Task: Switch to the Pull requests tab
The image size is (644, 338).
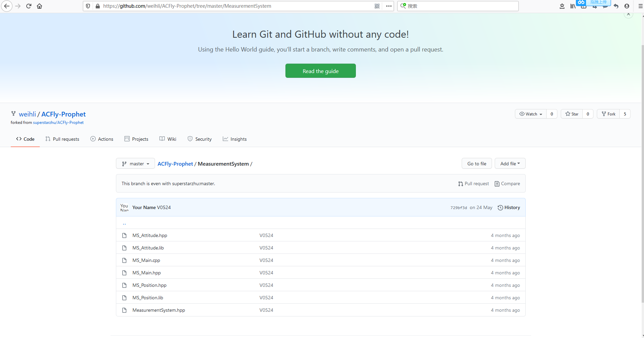Action: point(62,139)
